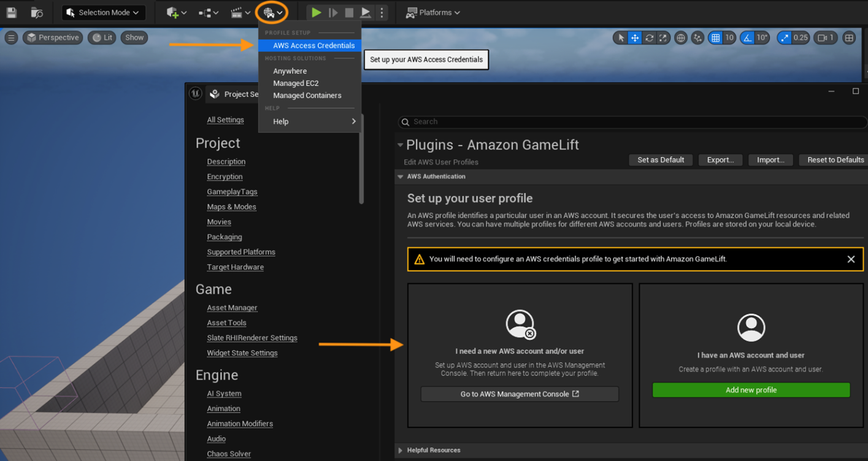Screen dimensions: 868x461
Task: Open play options three-dot menu
Action: (382, 12)
